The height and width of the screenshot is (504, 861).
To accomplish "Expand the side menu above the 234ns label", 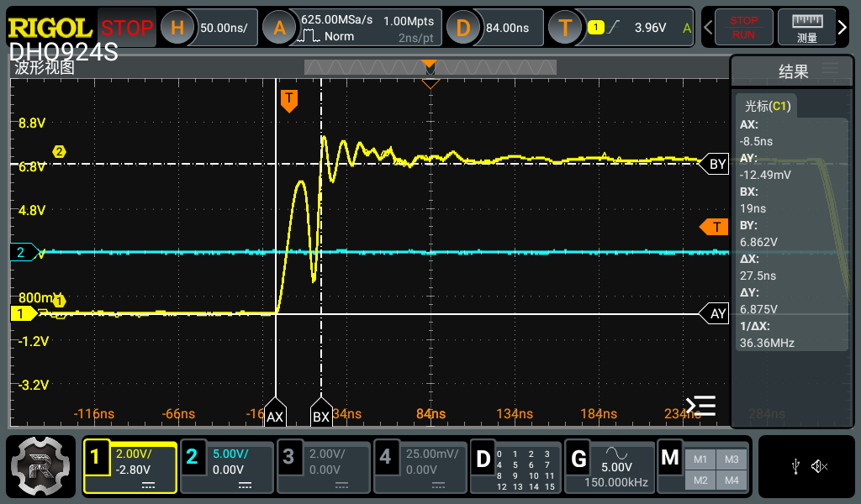I will [700, 407].
